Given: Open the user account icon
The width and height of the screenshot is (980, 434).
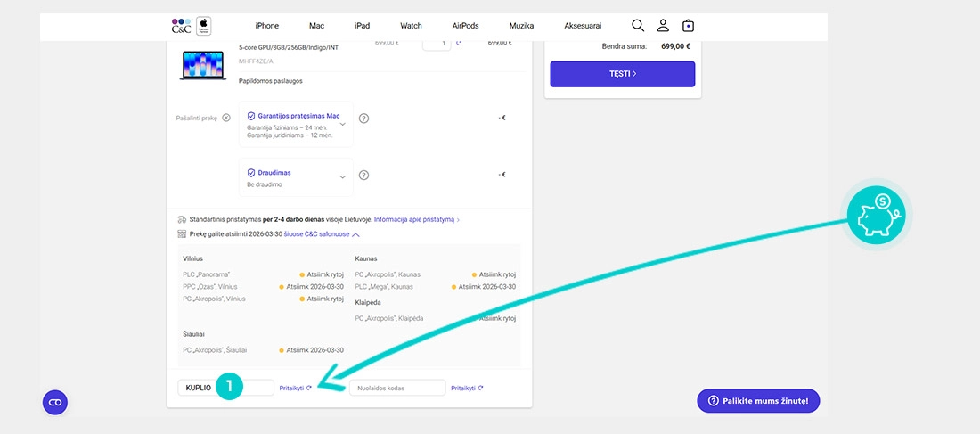Looking at the screenshot, I should pyautogui.click(x=663, y=26).
